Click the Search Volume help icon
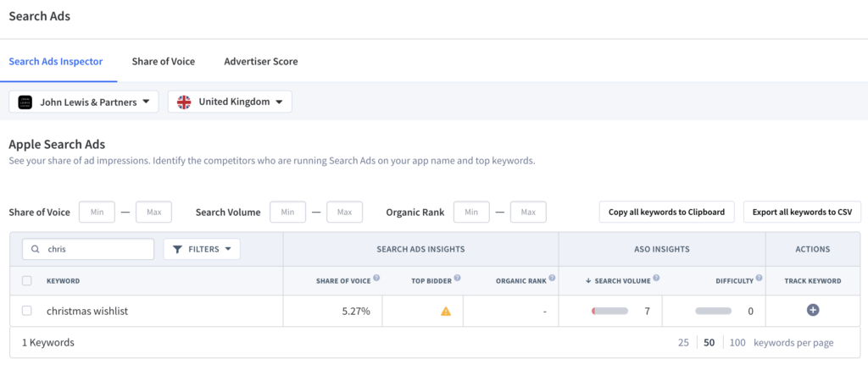 [x=656, y=279]
